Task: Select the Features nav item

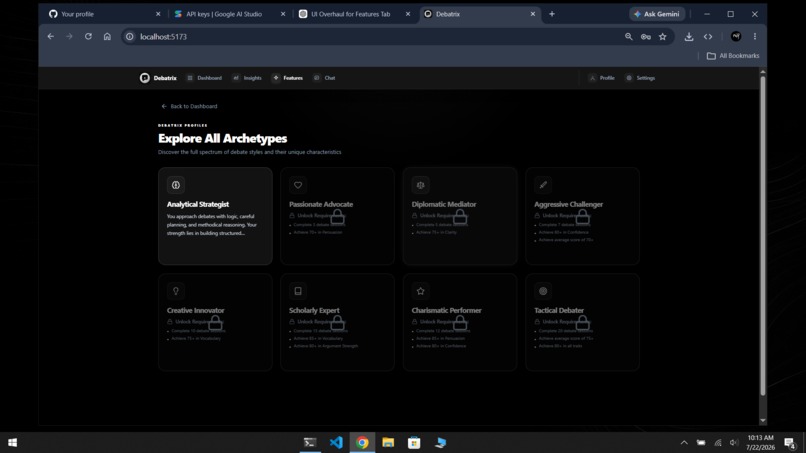Action: (288, 78)
